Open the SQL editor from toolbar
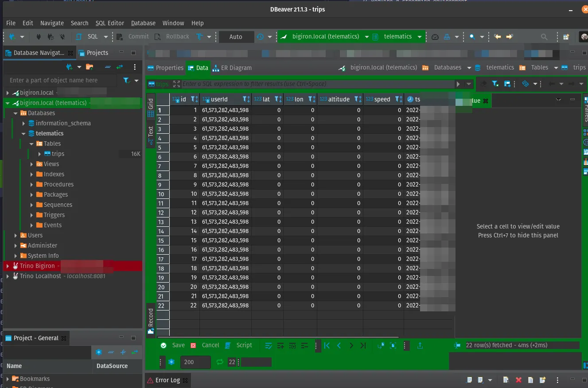 click(x=88, y=37)
